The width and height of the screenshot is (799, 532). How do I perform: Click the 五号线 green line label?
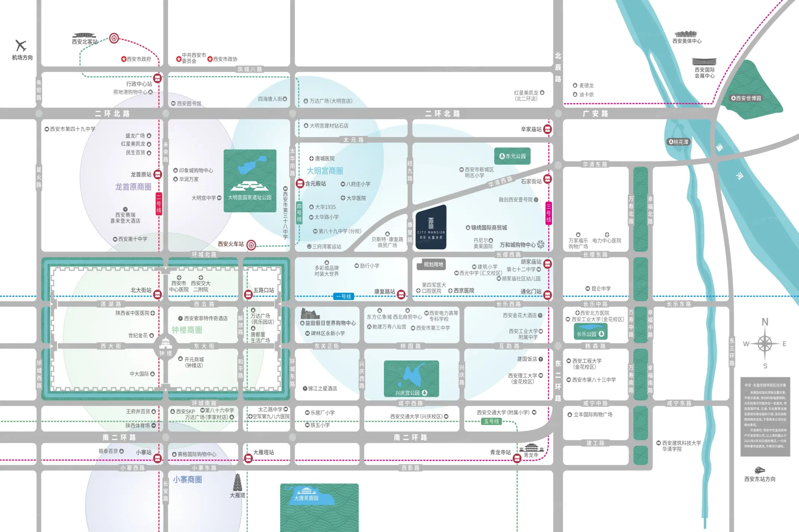(x=491, y=421)
